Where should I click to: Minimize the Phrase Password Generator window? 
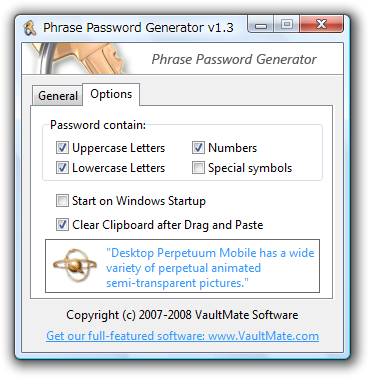pyautogui.click(x=261, y=25)
